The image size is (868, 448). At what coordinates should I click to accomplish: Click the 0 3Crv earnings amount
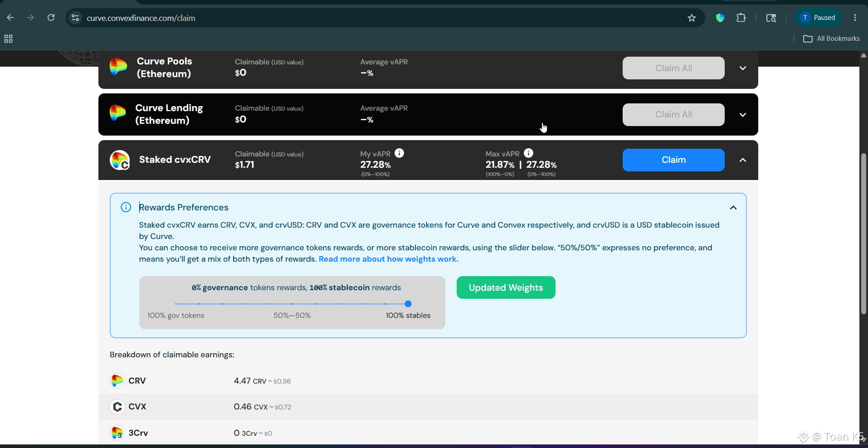(253, 433)
